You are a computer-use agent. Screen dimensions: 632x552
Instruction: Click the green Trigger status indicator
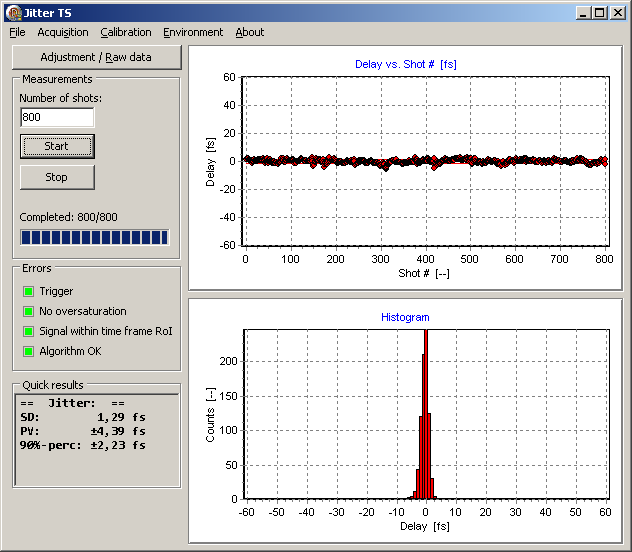point(28,292)
